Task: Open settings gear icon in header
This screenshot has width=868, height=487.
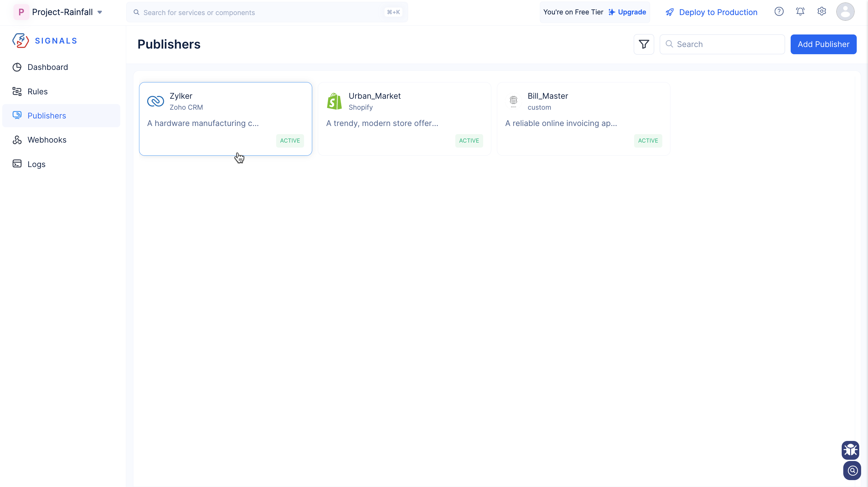Action: pyautogui.click(x=822, y=12)
